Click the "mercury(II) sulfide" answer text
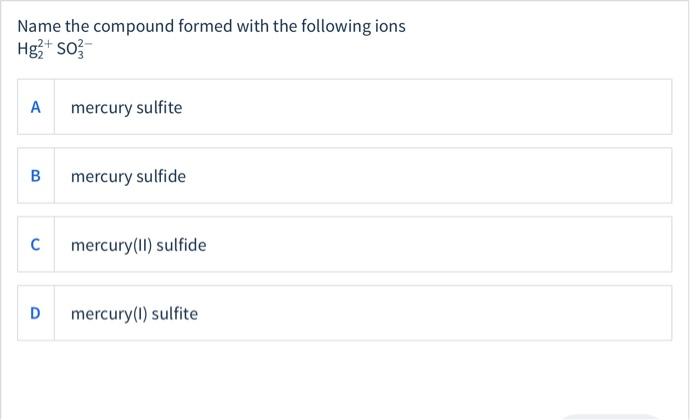Viewport: 700px width, 420px height. 138,245
